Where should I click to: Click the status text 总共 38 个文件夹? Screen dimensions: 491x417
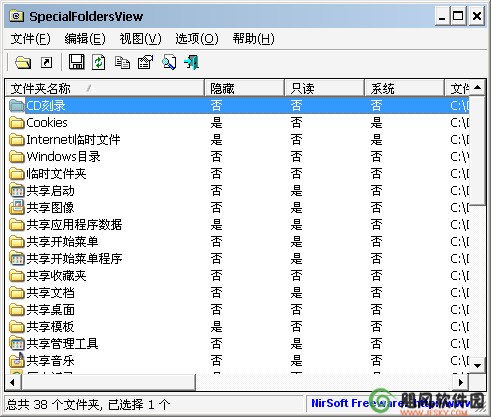[53, 405]
